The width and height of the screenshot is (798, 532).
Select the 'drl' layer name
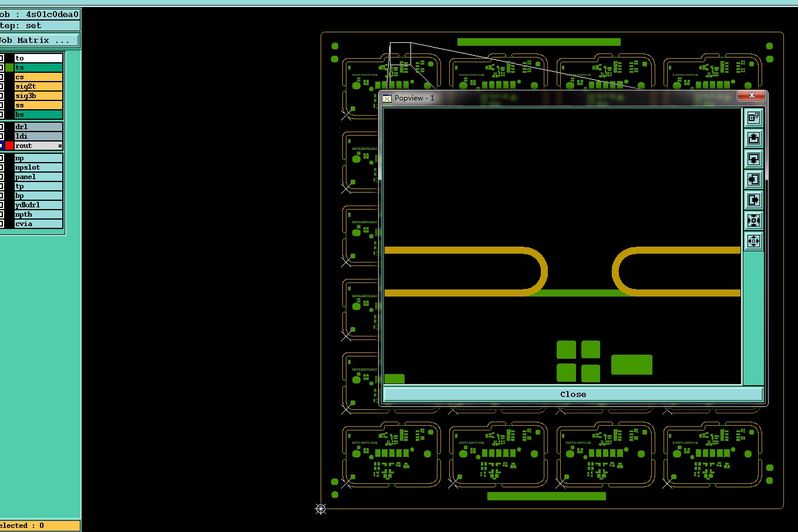tap(39, 127)
